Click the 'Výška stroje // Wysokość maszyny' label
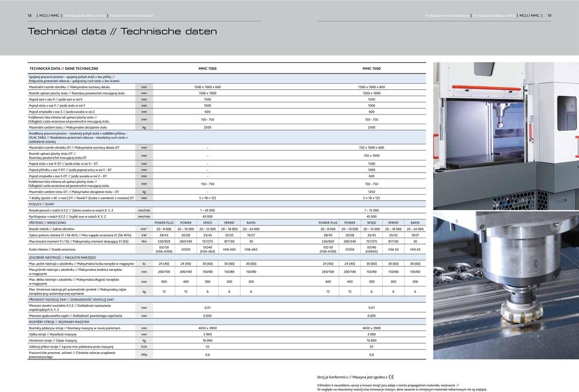The image size is (579, 392). (53, 335)
